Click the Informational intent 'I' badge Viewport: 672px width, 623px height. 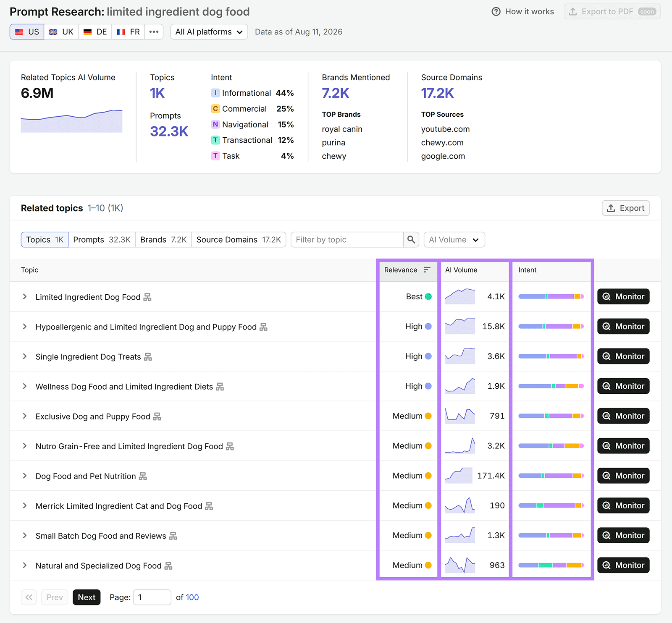(x=215, y=93)
